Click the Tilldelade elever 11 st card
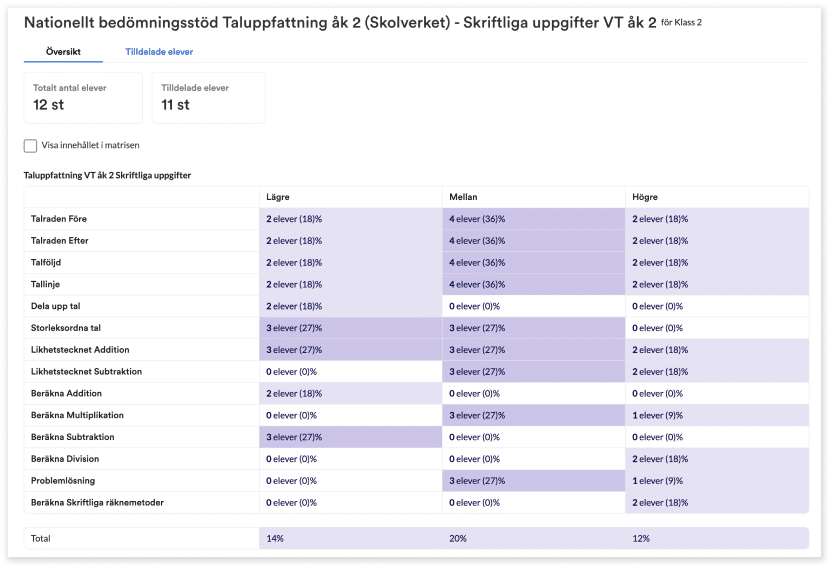Screen dimensions: 830x574 [x=209, y=97]
